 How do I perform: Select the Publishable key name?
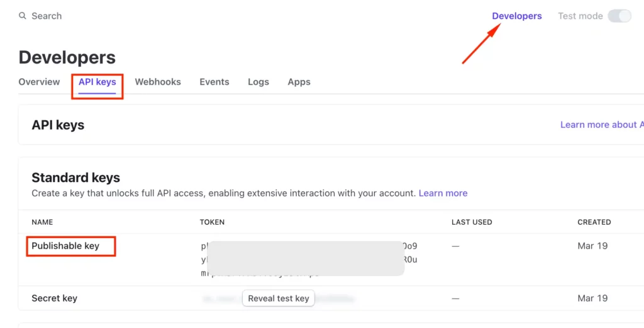tap(65, 246)
